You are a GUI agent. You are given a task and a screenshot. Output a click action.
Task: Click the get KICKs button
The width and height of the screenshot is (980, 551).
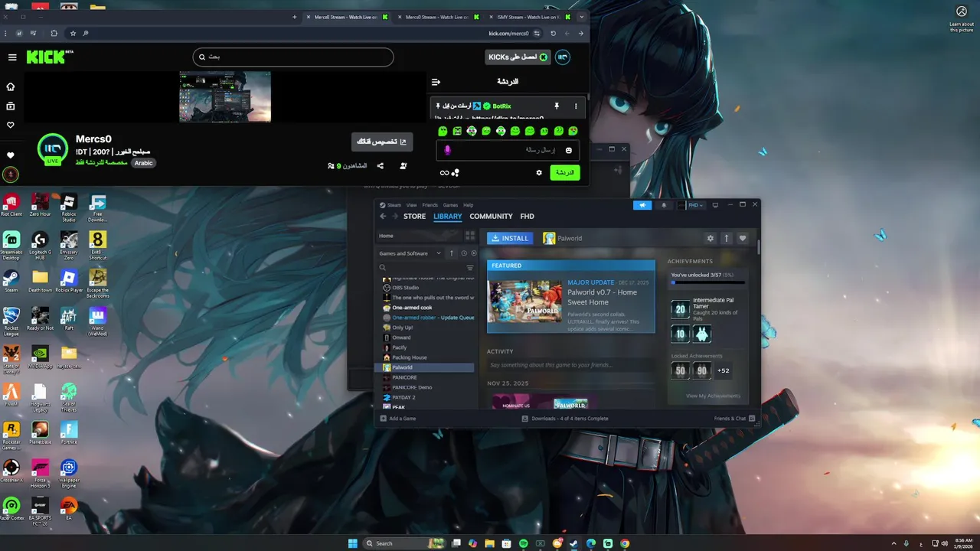(518, 57)
